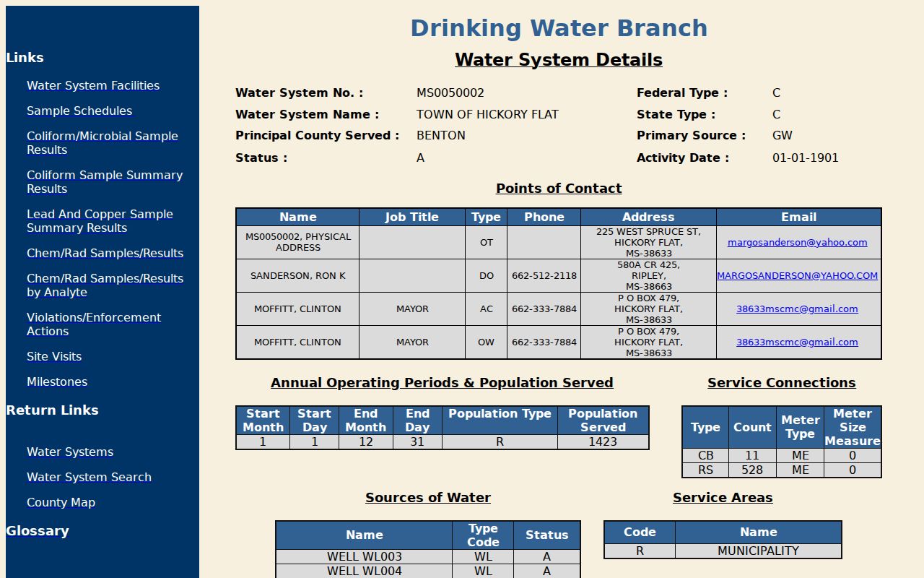924x578 pixels.
Task: Go to Sample Schedules
Action: (79, 111)
